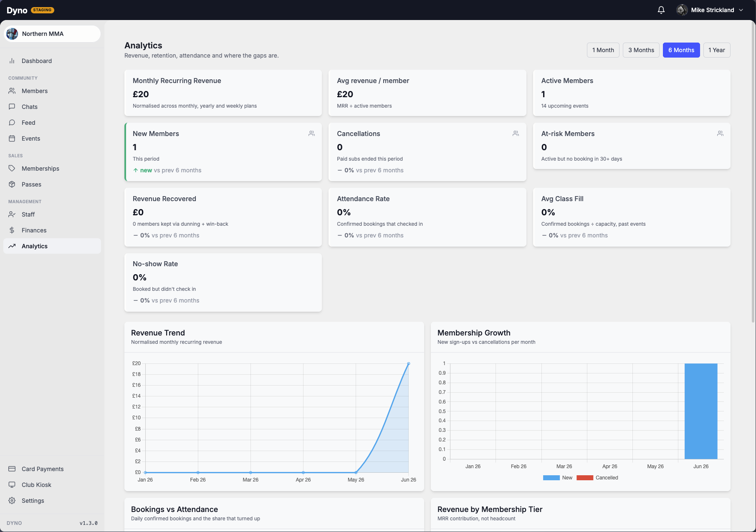This screenshot has height=532, width=756.
Task: Click the Feed bubble icon
Action: (12, 123)
